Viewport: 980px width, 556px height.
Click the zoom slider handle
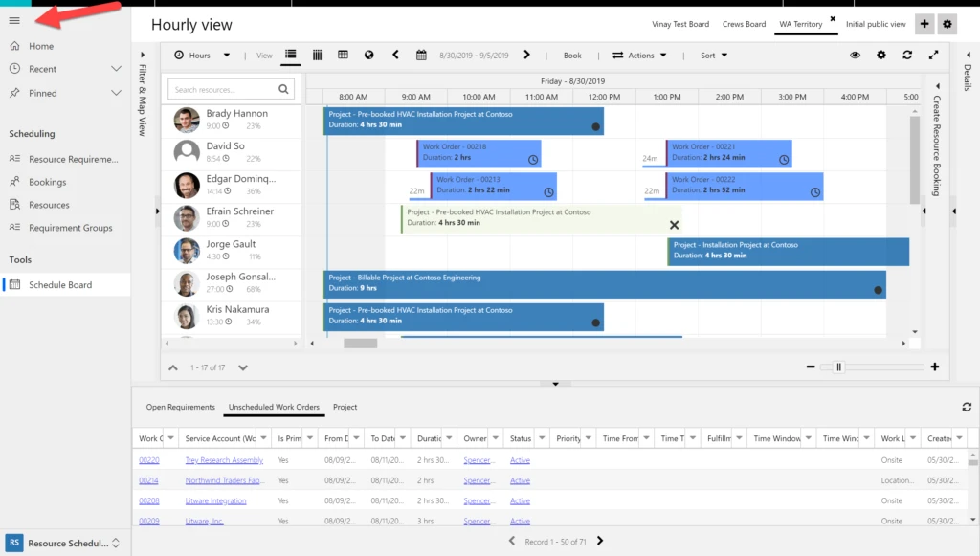tap(839, 367)
